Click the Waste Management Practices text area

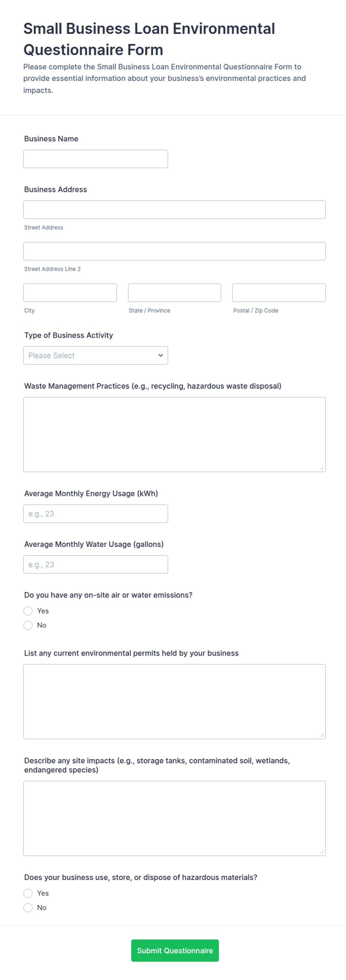click(174, 435)
